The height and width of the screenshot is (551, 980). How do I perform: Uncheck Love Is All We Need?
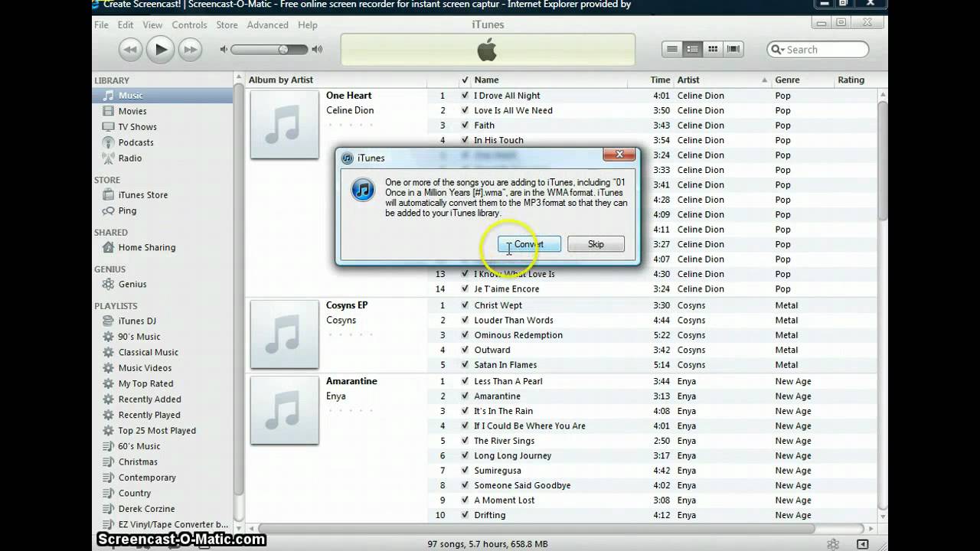coord(465,110)
